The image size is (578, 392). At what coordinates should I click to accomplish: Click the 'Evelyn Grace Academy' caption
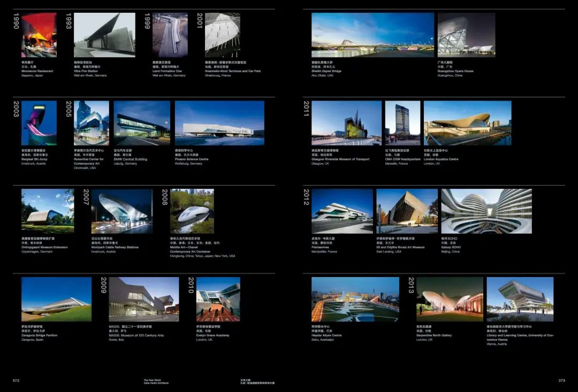click(212, 335)
